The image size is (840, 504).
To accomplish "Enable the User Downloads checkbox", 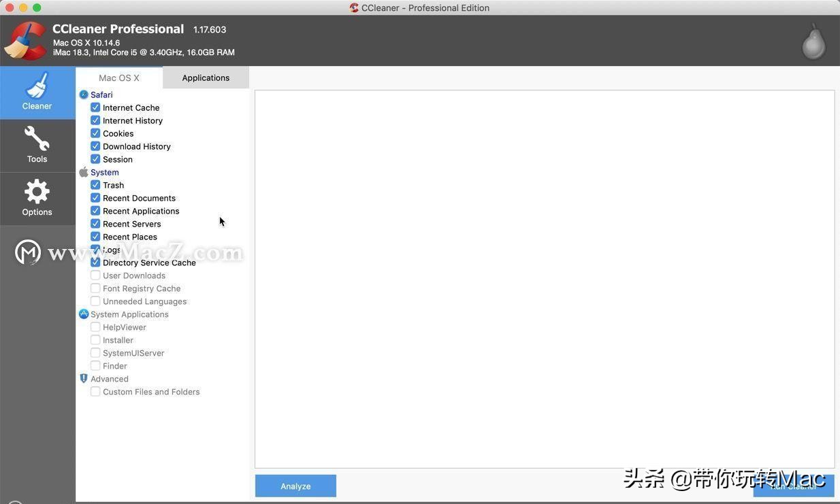I will tap(95, 275).
